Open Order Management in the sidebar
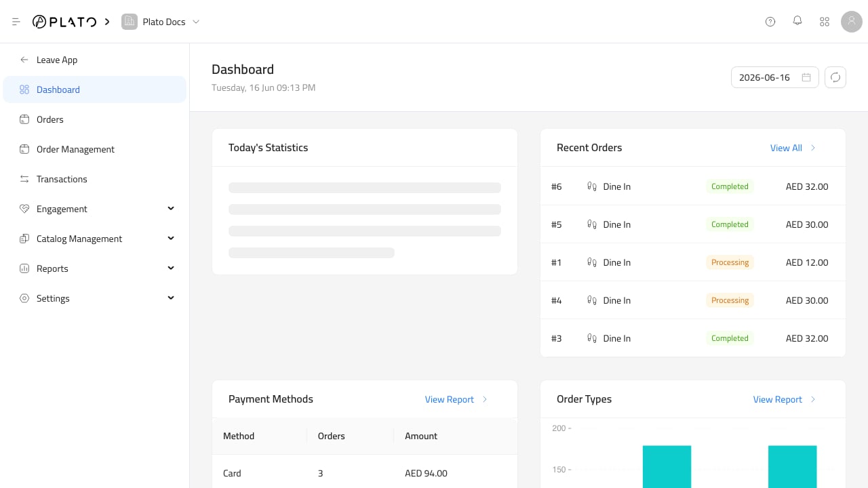868x488 pixels. click(x=95, y=149)
